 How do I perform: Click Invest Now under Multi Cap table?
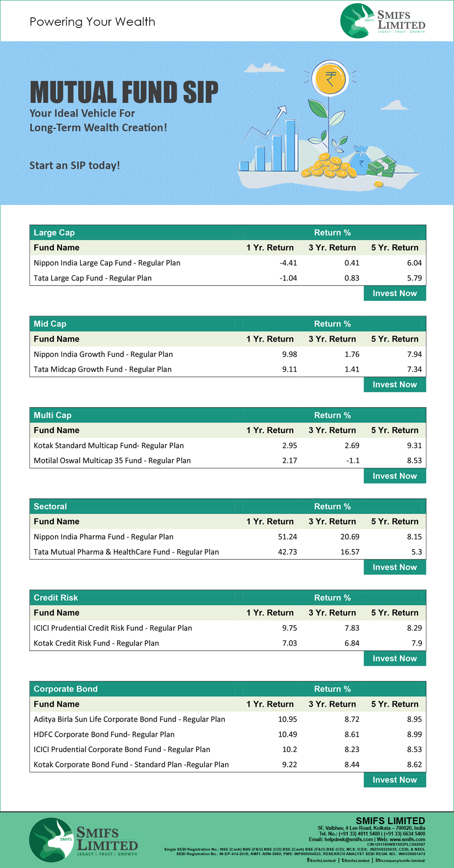[395, 476]
